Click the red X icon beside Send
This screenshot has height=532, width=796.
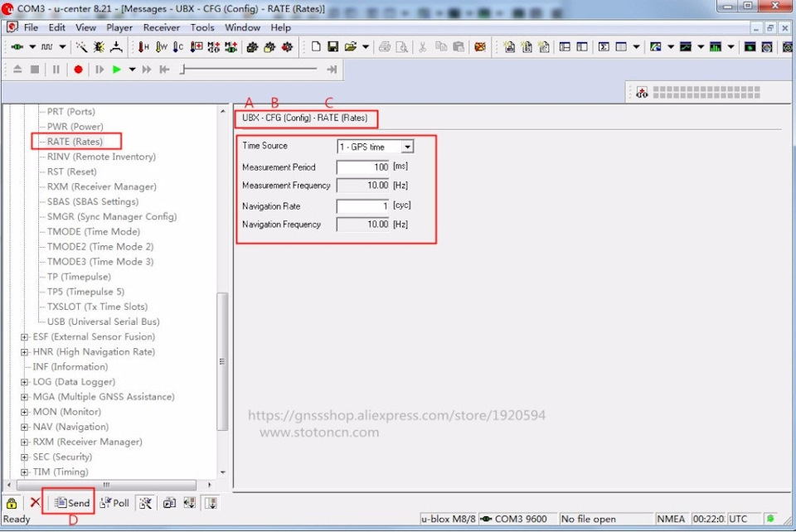[35, 503]
